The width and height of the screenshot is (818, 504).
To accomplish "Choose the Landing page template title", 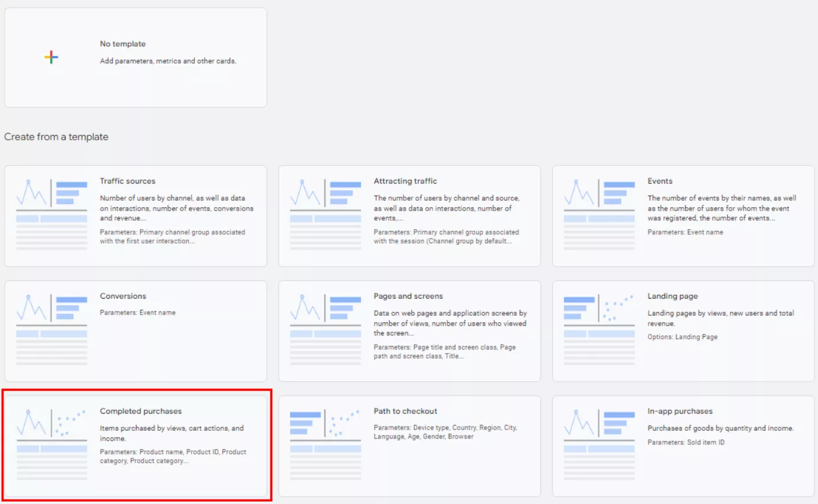I will point(672,296).
